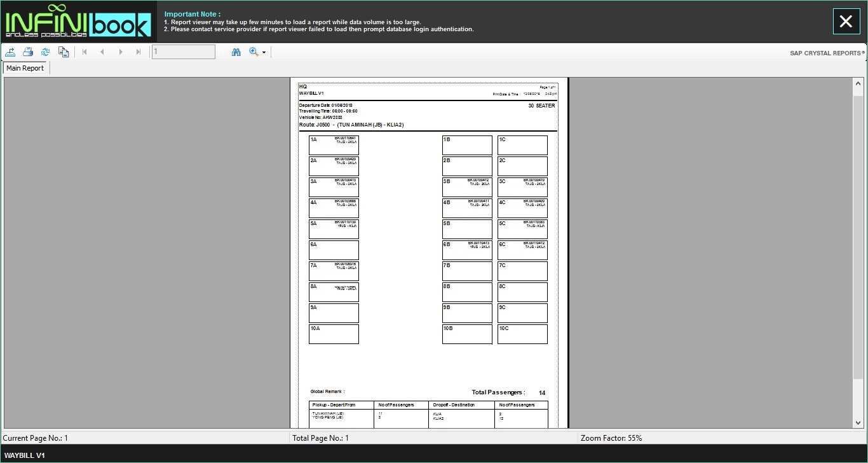868x463 pixels.
Task: Click seat box 10A in report
Action: pyautogui.click(x=334, y=334)
